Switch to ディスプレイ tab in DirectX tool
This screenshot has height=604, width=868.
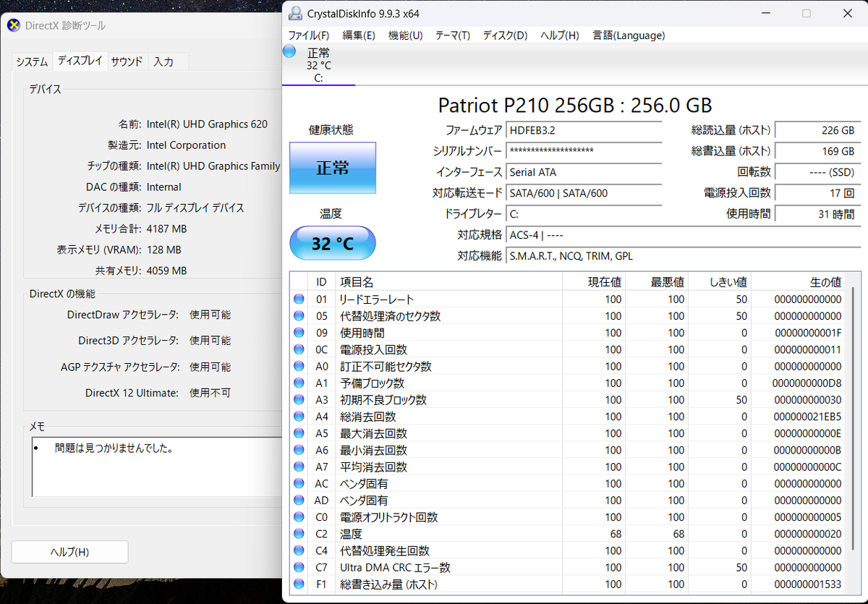tap(80, 61)
